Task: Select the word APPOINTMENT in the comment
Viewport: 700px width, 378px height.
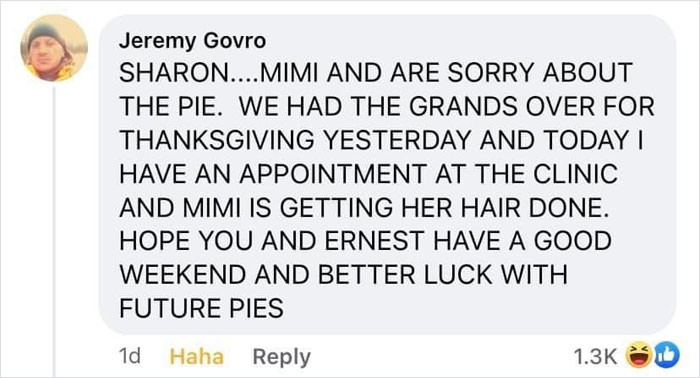Action: coord(333,174)
